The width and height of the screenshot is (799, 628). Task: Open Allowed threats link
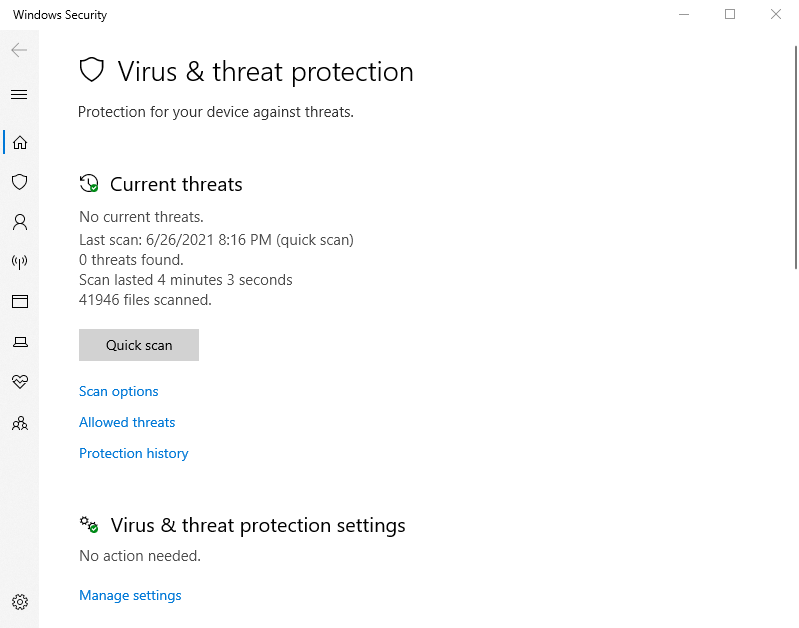(x=127, y=422)
